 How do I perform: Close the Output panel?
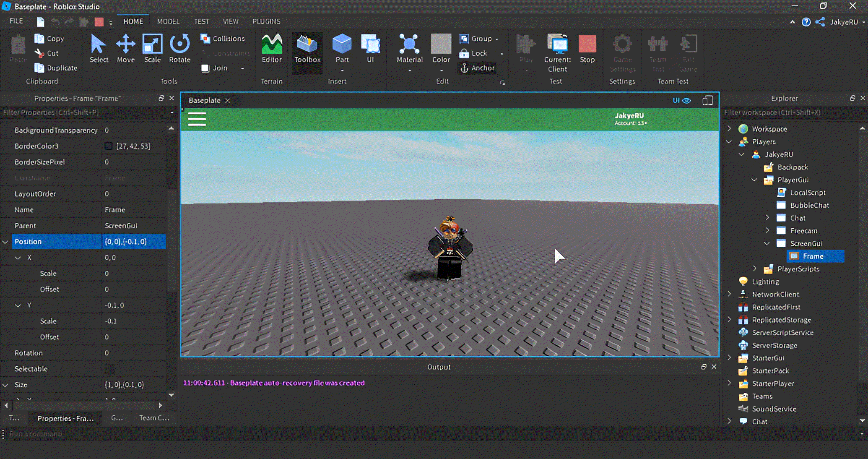(714, 367)
